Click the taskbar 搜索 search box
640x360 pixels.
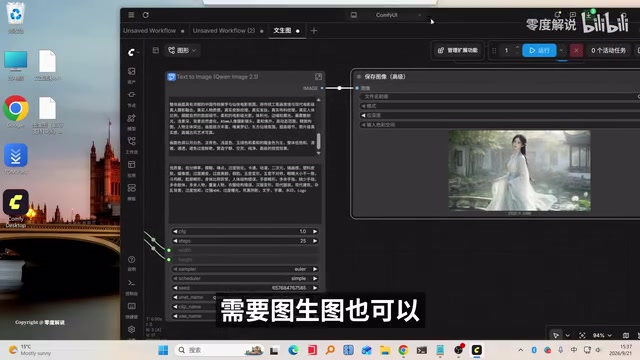pos(220,350)
